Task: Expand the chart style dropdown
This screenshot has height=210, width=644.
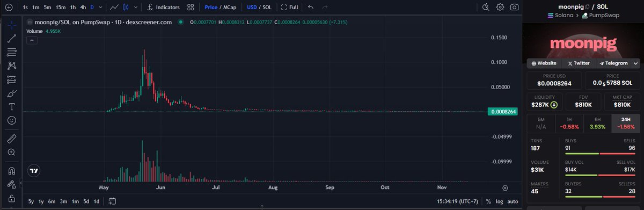Action: (135, 8)
